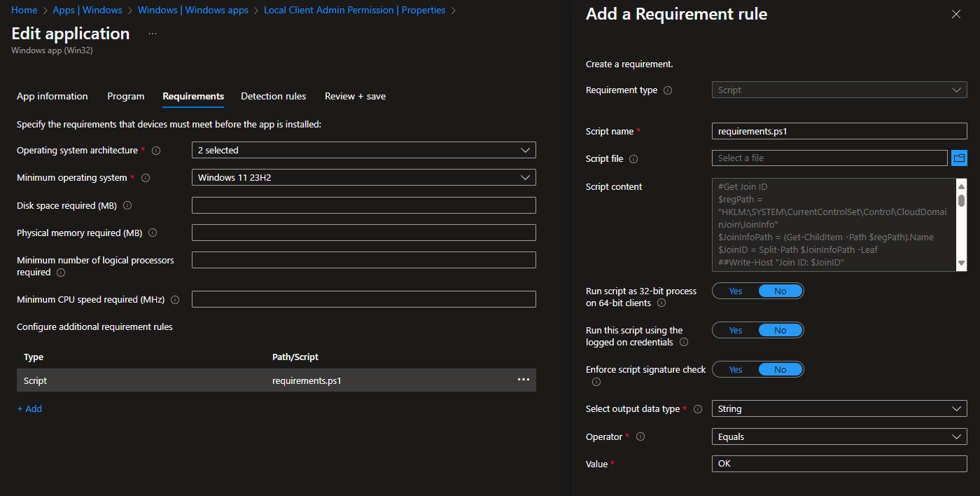980x496 pixels.
Task: Open the Operator dropdown showing Equals
Action: [x=839, y=436]
